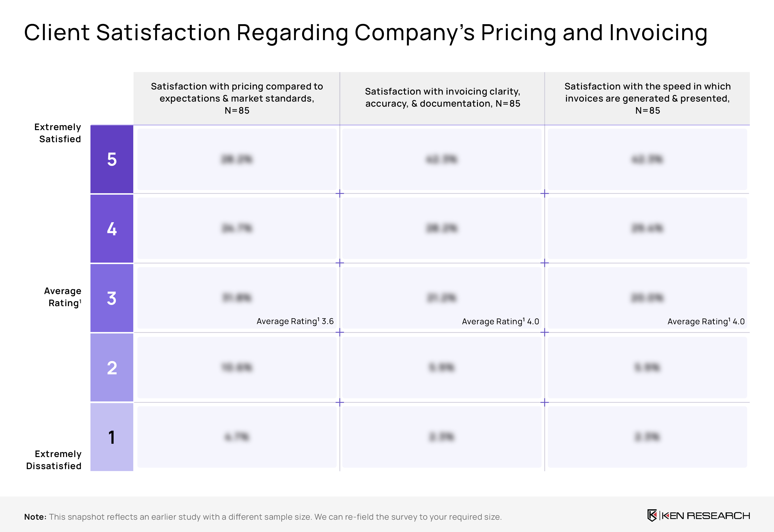
Task: Select the invoicing clarity column header
Action: coord(442,97)
